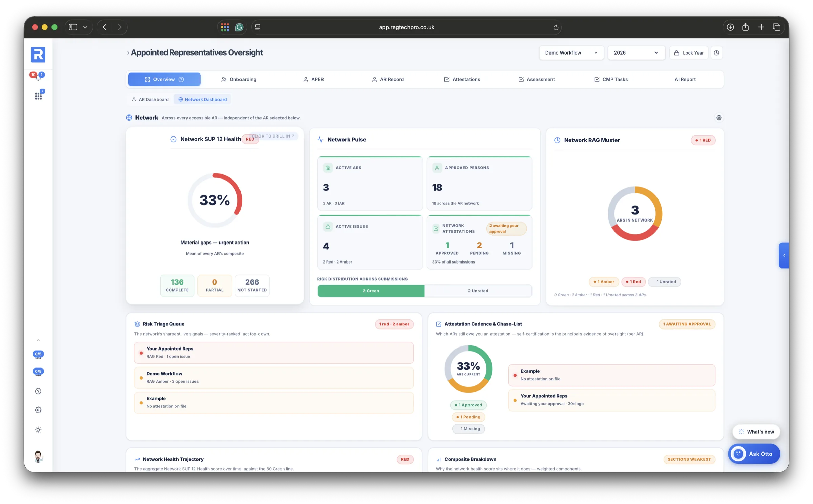This screenshot has width=813, height=504.
Task: Expand the right-edge blue side panel handle
Action: [784, 255]
